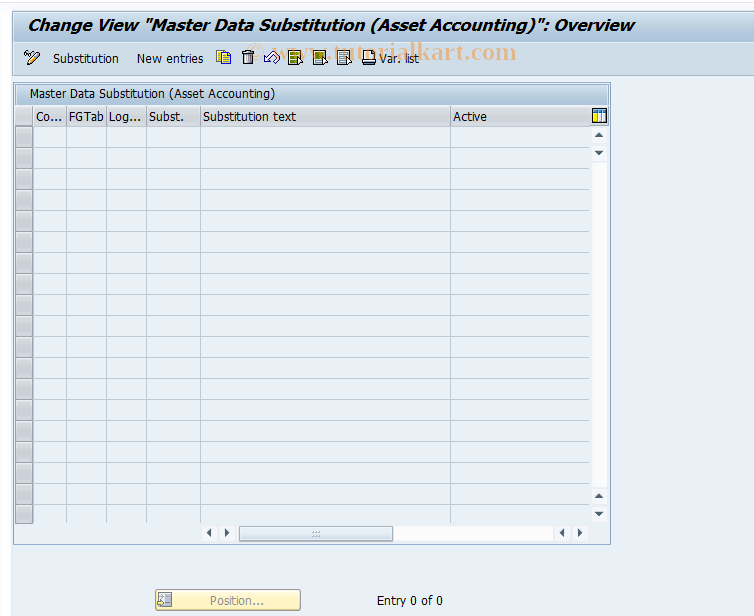Click the Undo change icon
Image resolution: width=754 pixels, height=616 pixels.
pos(272,58)
